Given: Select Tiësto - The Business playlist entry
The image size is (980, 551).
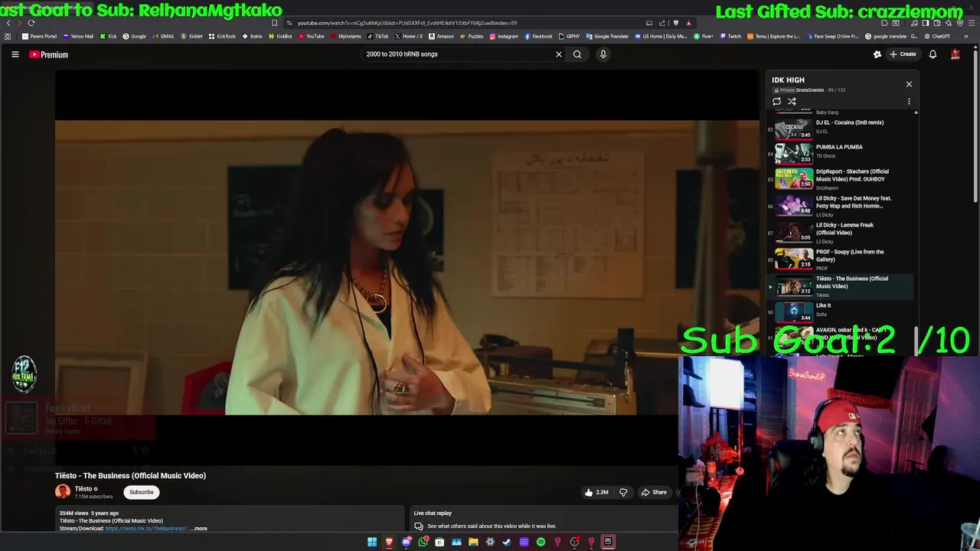Looking at the screenshot, I should point(841,285).
